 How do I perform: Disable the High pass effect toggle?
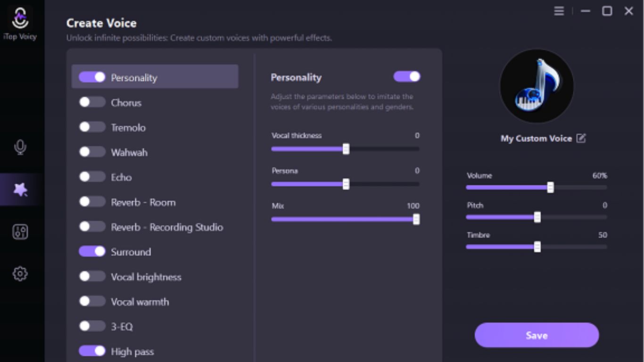92,351
